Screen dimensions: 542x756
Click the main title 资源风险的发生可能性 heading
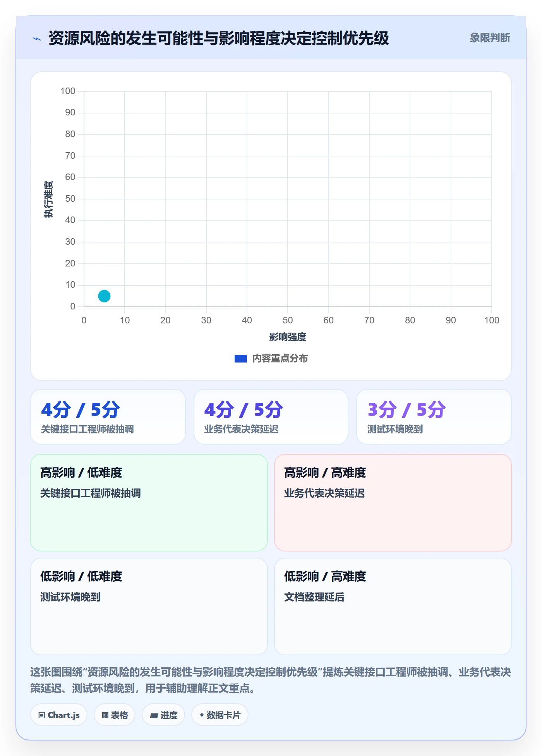(x=219, y=38)
